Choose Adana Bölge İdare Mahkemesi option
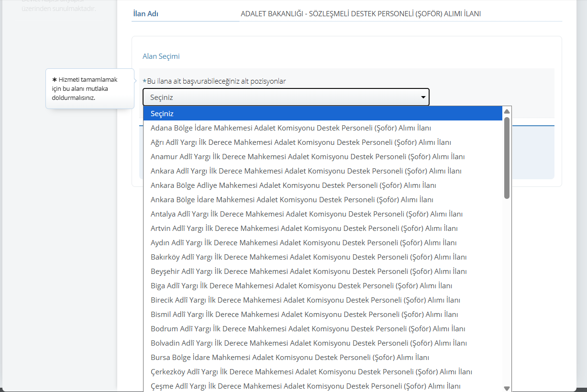 323,128
